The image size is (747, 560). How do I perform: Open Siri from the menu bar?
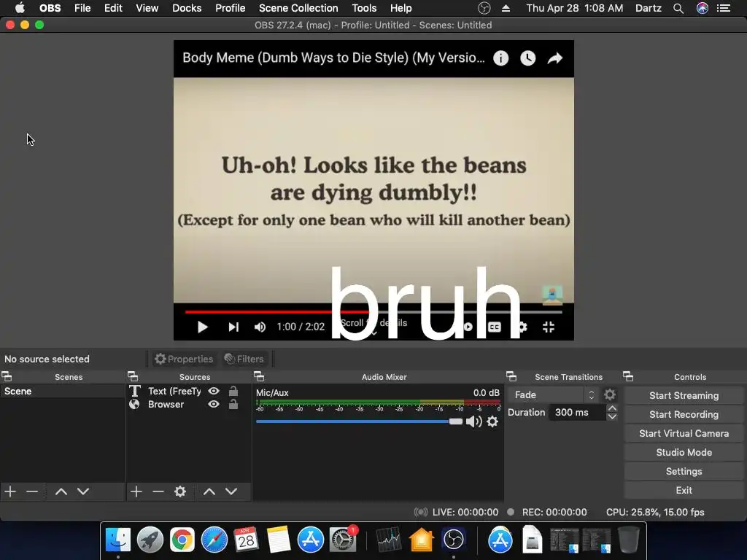click(703, 8)
